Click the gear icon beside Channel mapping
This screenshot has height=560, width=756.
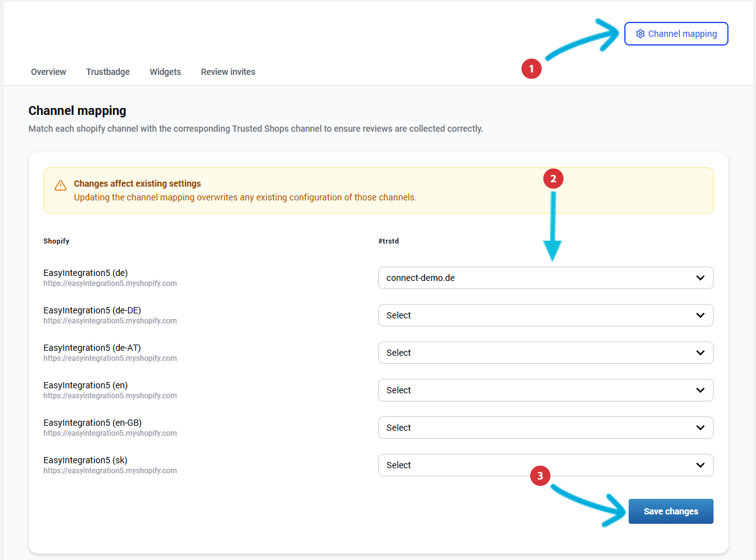coord(640,34)
